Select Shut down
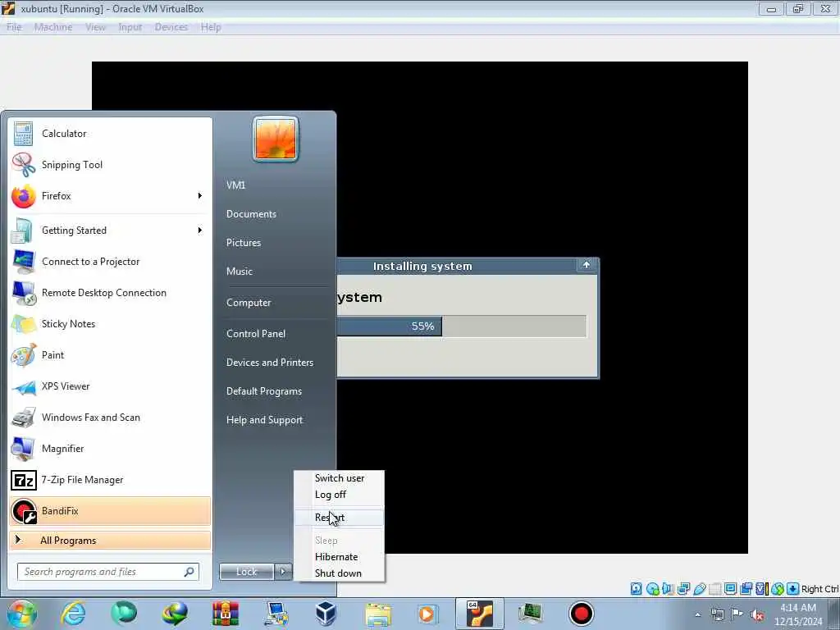This screenshot has height=630, width=840. [x=339, y=573]
